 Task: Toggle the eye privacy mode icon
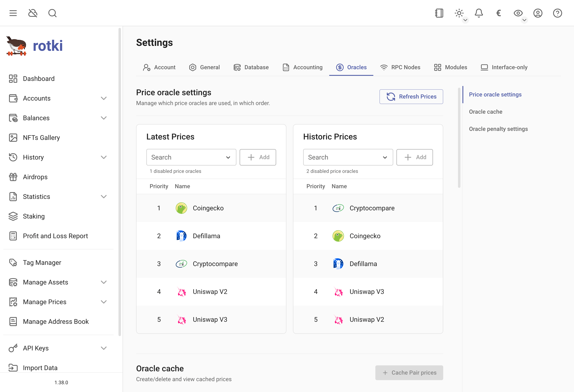click(518, 13)
